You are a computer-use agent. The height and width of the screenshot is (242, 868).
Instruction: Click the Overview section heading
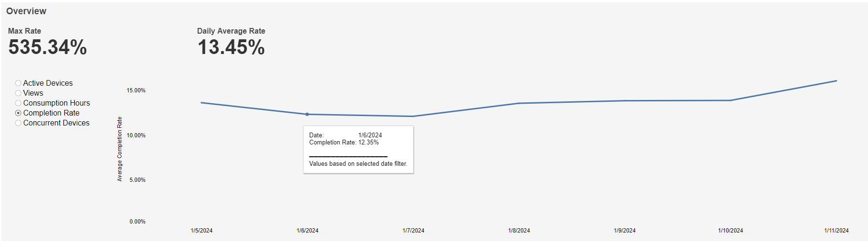coord(26,11)
